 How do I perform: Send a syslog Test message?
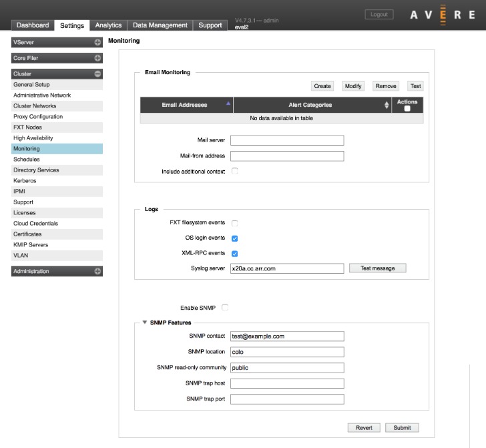coord(378,268)
